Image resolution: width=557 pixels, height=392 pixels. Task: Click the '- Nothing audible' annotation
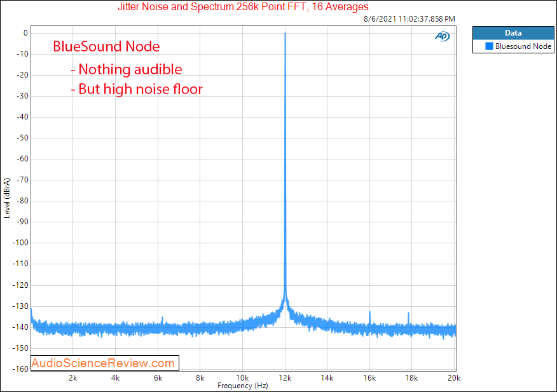click(127, 69)
